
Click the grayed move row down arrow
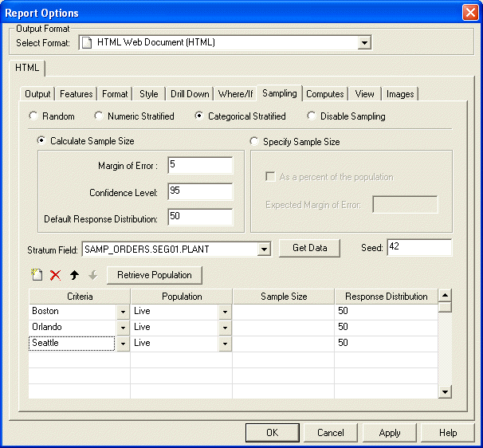pos(93,275)
